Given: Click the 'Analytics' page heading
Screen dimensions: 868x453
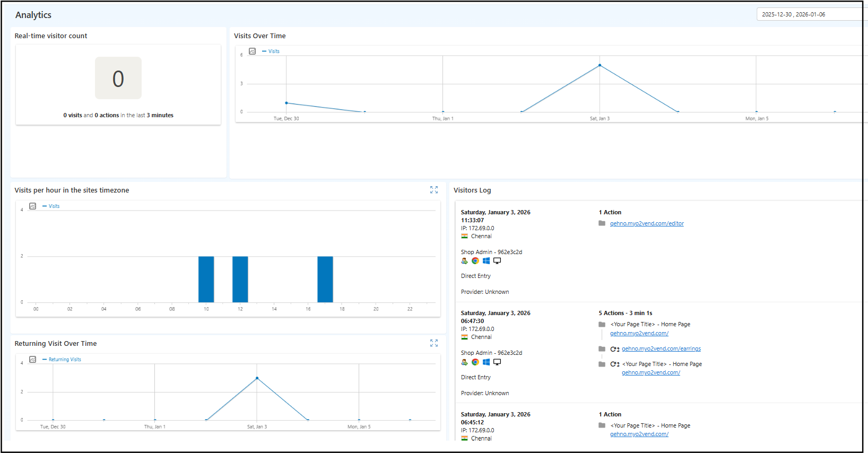Looking at the screenshot, I should (33, 15).
